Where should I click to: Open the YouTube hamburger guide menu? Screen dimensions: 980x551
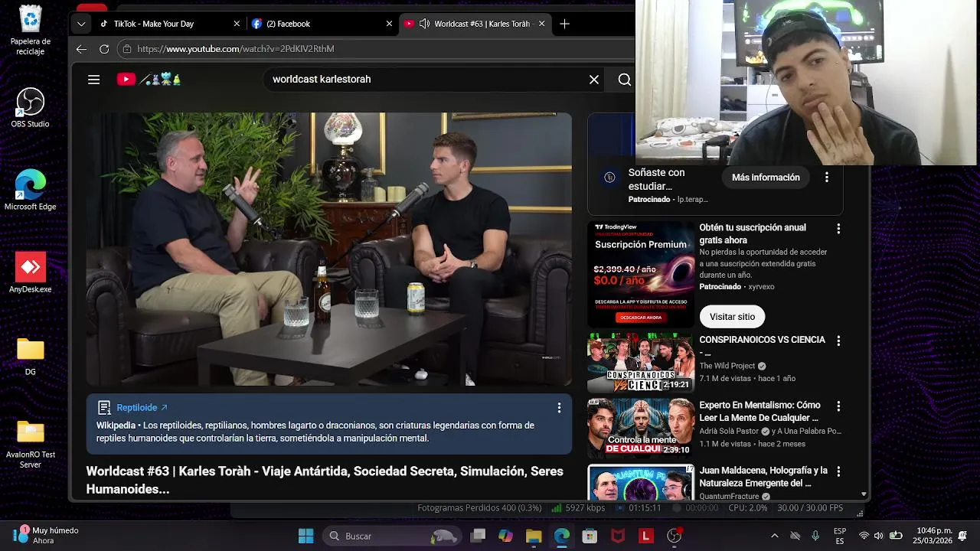click(x=93, y=80)
